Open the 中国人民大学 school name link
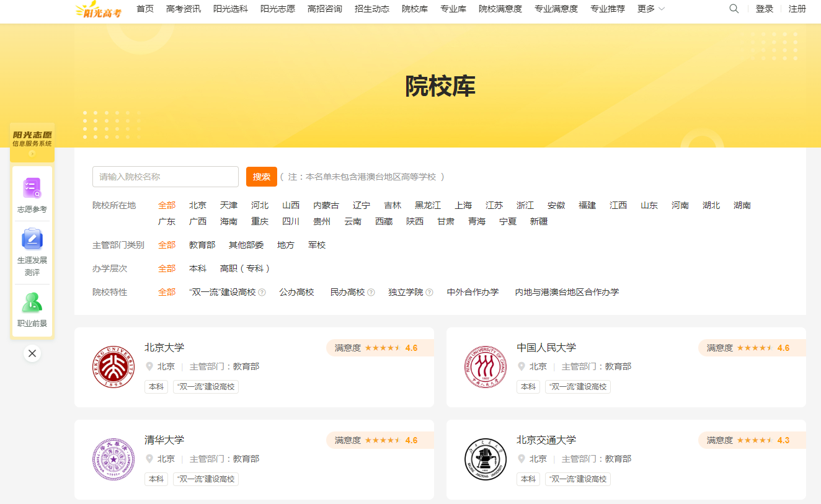The width and height of the screenshot is (821, 504). click(x=546, y=347)
